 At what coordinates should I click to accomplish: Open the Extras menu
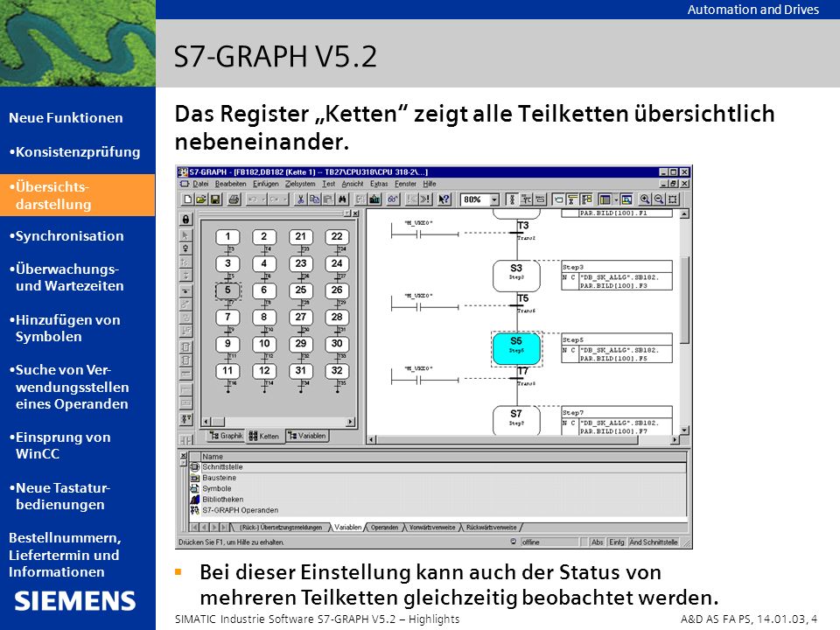379,184
